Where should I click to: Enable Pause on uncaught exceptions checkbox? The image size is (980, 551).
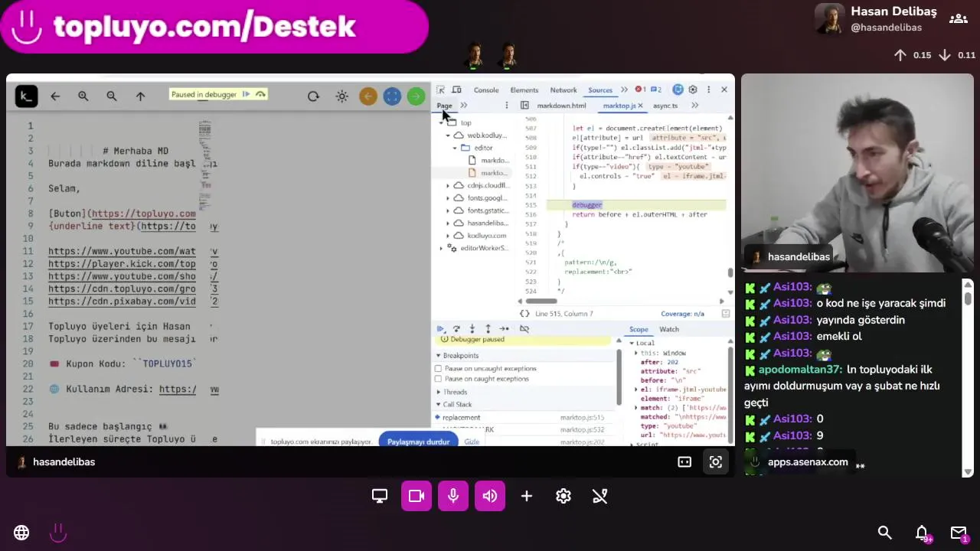[439, 369]
